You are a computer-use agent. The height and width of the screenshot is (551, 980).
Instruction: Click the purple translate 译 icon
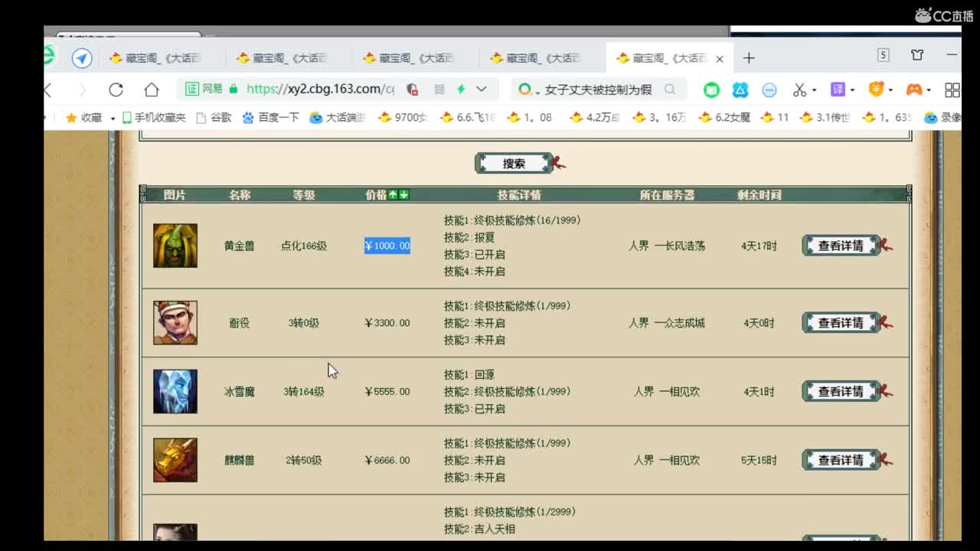pos(838,90)
